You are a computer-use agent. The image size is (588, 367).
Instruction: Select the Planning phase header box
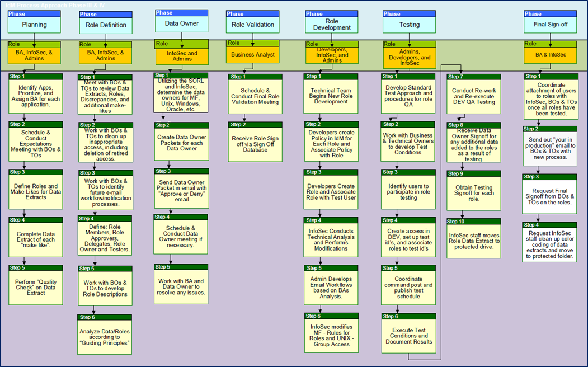tap(35, 25)
